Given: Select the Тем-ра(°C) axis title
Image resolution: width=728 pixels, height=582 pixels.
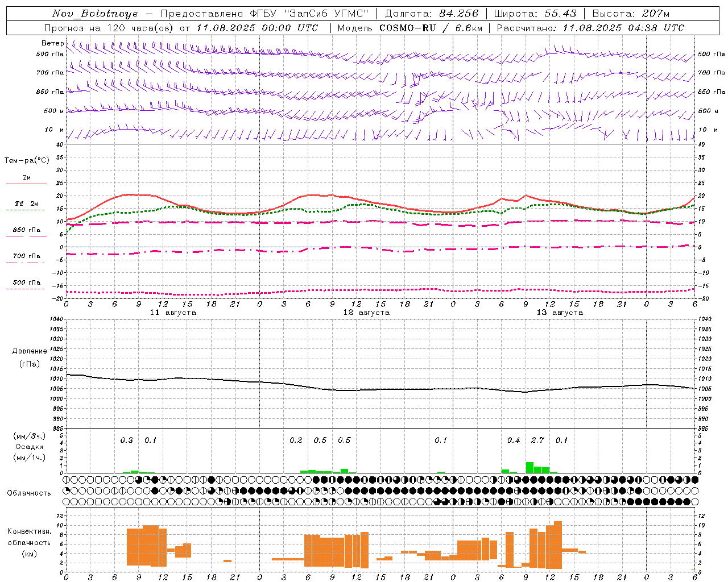Looking at the screenshot, I should coord(27,161).
